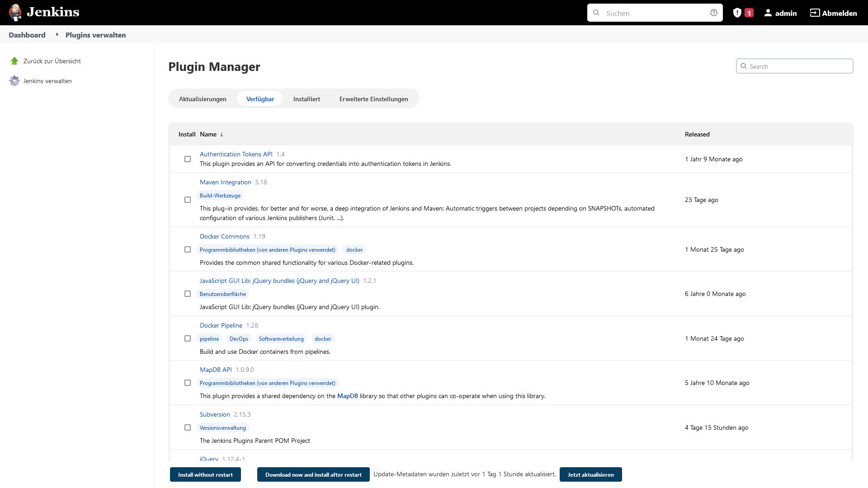Click green arrow Zurück zur Übersicht icon
The height and width of the screenshot is (488, 868).
[14, 61]
